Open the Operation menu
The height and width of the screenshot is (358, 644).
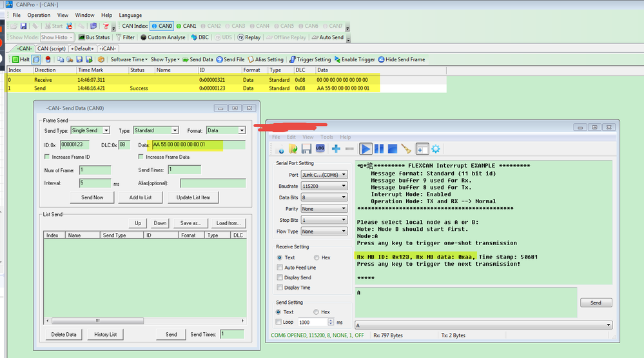click(39, 15)
